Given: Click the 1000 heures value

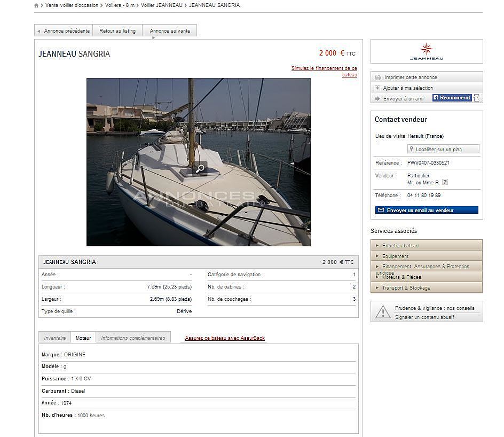Looking at the screenshot, I should point(91,416).
